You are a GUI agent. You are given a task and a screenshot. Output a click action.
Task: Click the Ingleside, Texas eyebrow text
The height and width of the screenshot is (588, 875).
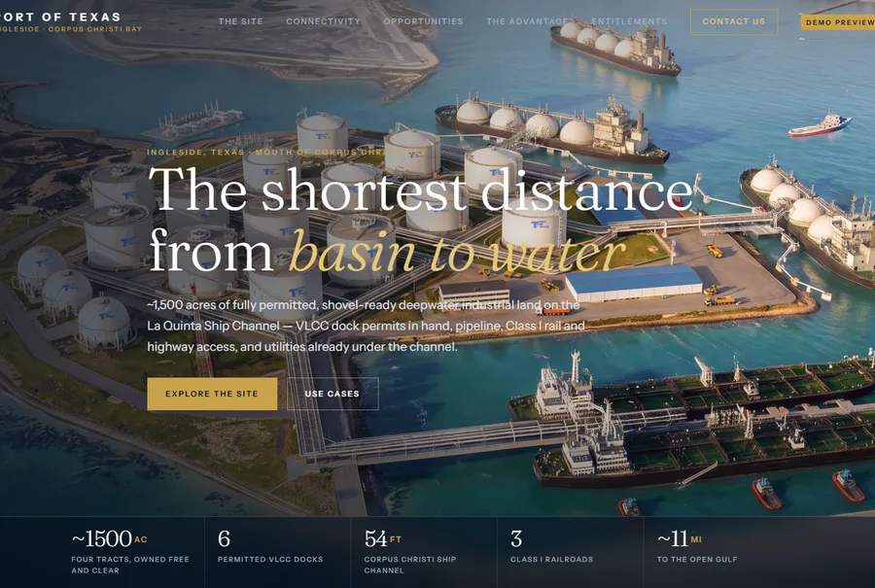point(286,152)
